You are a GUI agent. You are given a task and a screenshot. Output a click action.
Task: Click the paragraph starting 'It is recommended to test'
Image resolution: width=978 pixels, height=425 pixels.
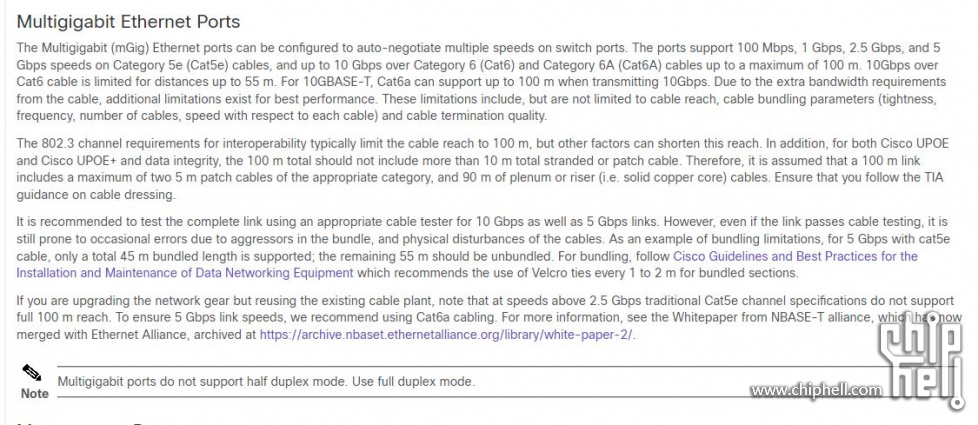click(x=482, y=248)
